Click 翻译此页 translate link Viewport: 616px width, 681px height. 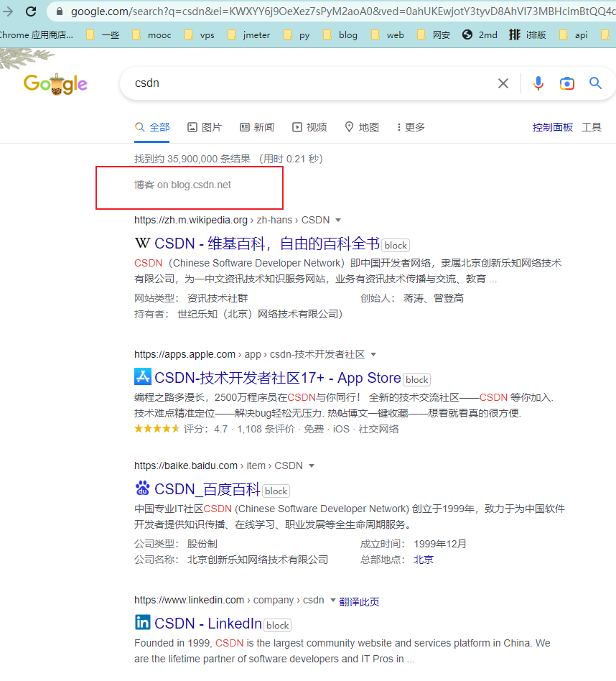click(359, 601)
